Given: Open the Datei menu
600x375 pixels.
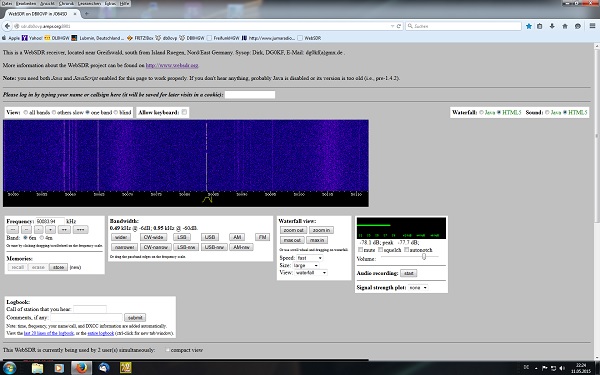Looking at the screenshot, I should coord(7,3).
